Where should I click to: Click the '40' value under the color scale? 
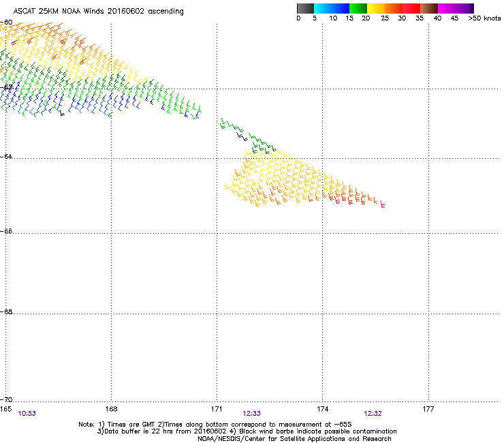(437, 18)
